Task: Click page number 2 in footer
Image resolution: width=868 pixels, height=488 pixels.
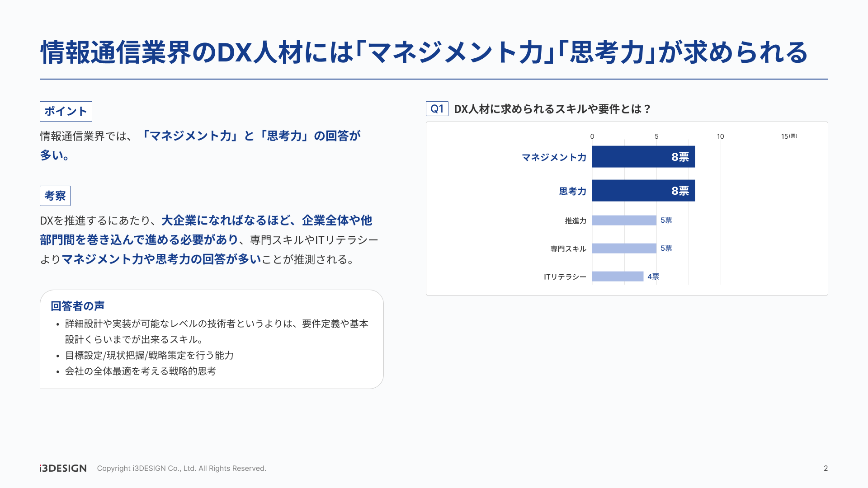Action: coord(826,468)
